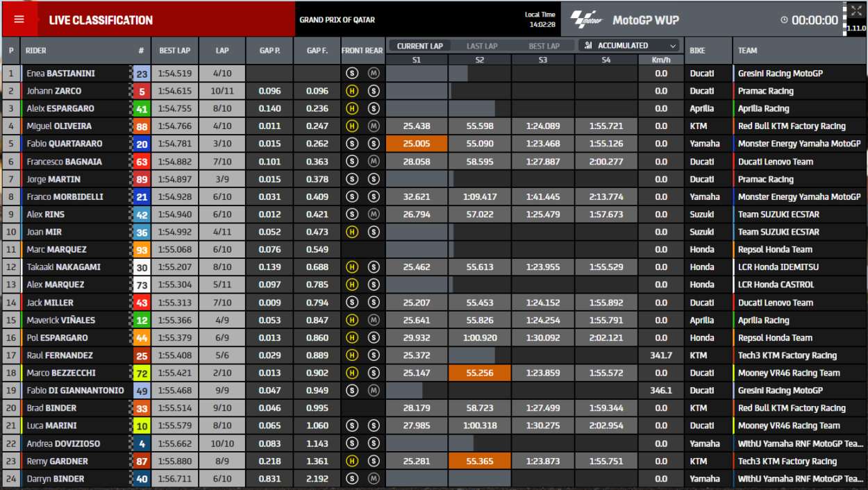
Task: Switch to Current Lap tab
Action: [420, 46]
